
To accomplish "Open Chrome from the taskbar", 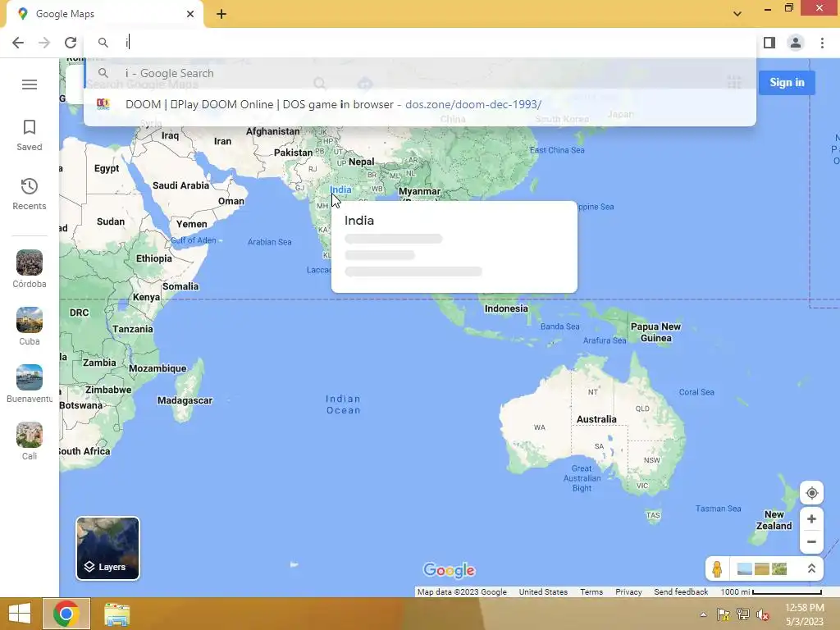I will click(x=66, y=614).
